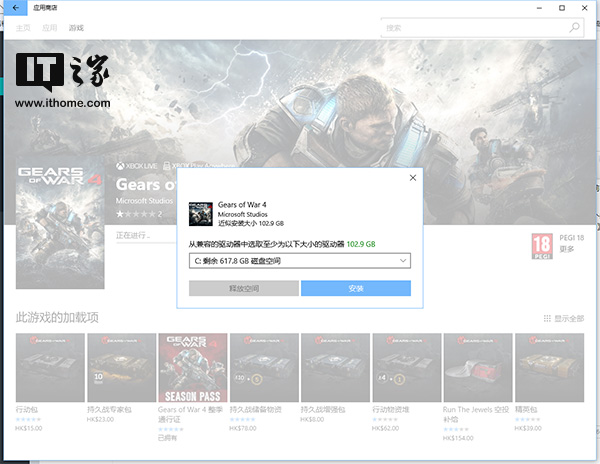Open the drive selection dropdown

point(300,261)
